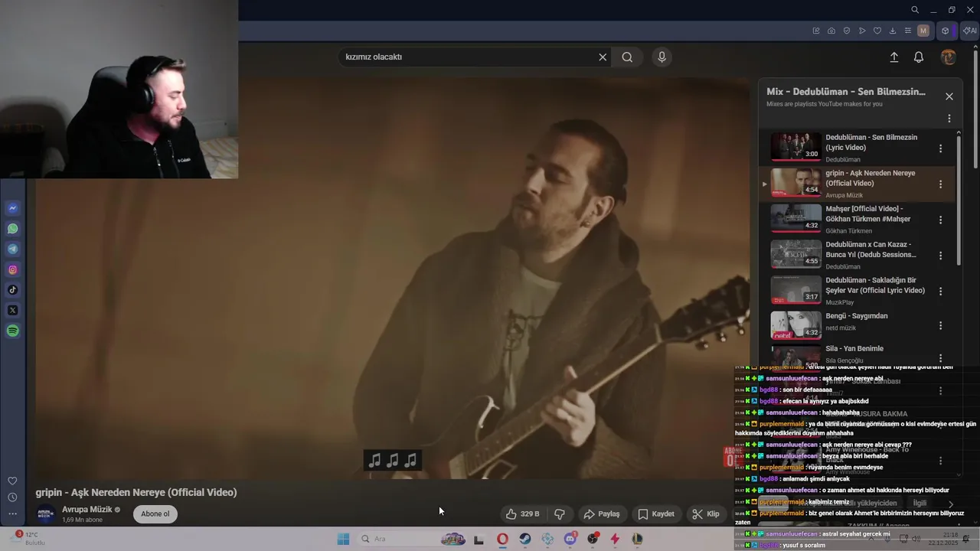Click the browser toolbar heart icon
The height and width of the screenshot is (551, 980).
(x=877, y=31)
